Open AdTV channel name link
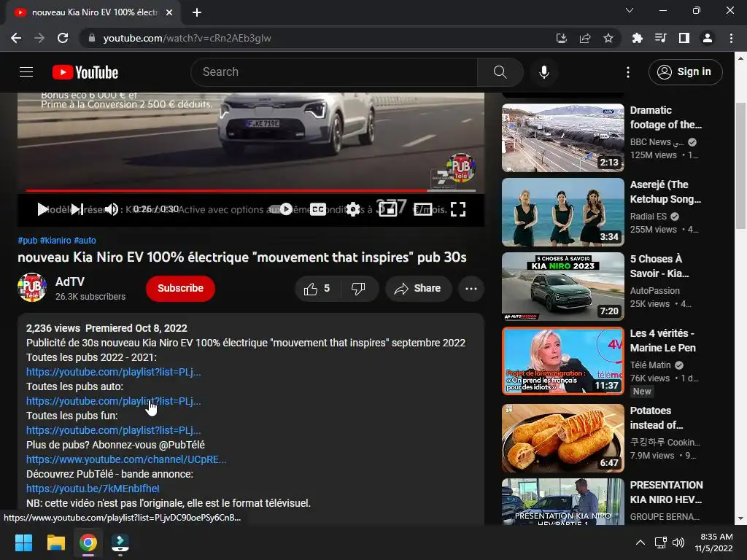This screenshot has width=747, height=560. tap(69, 281)
